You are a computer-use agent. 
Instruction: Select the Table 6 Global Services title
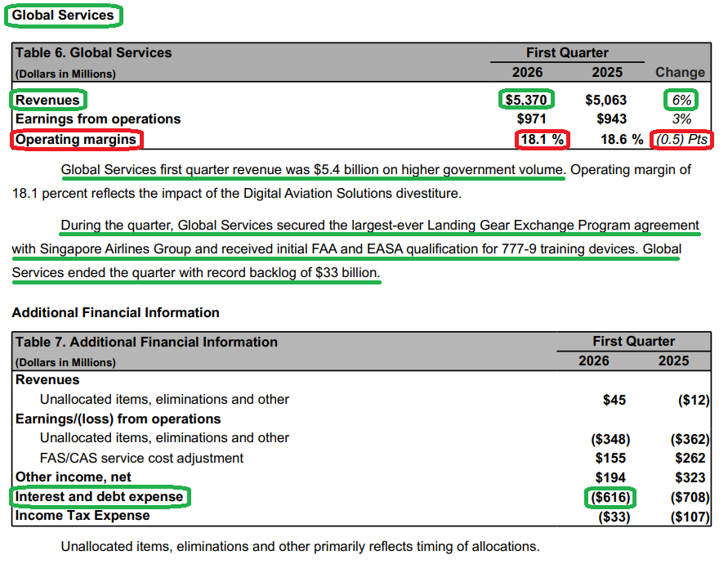point(94,53)
